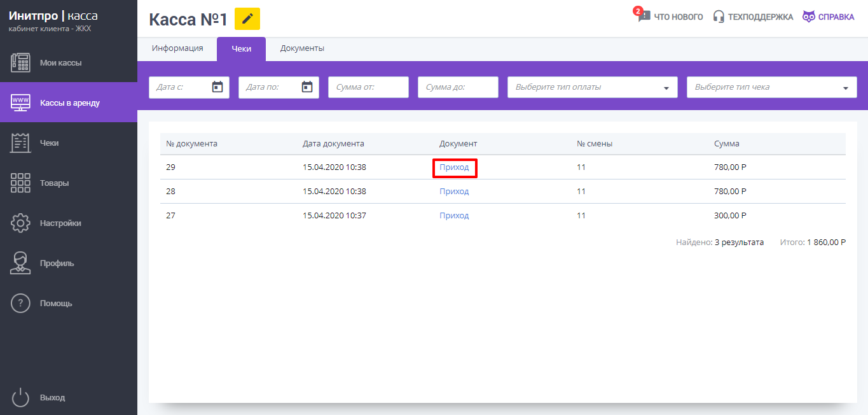Click the Сумма от input field
868x415 pixels.
[368, 87]
